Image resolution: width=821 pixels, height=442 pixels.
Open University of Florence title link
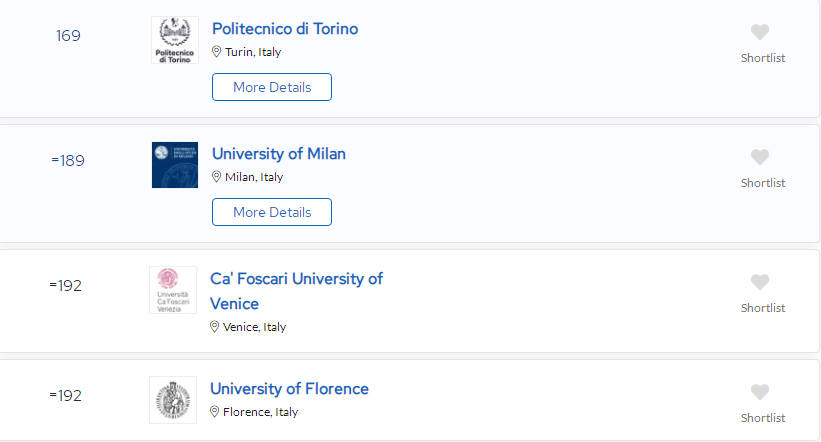coord(289,389)
